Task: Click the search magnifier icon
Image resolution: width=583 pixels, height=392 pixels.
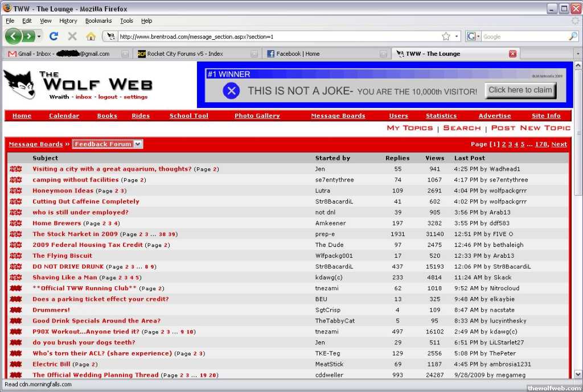Action: click(x=573, y=36)
